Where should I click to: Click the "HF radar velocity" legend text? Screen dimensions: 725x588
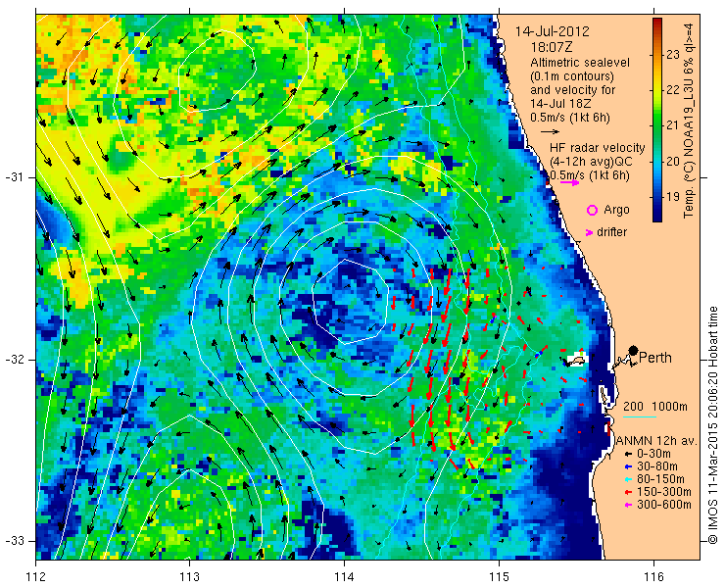[597, 148]
